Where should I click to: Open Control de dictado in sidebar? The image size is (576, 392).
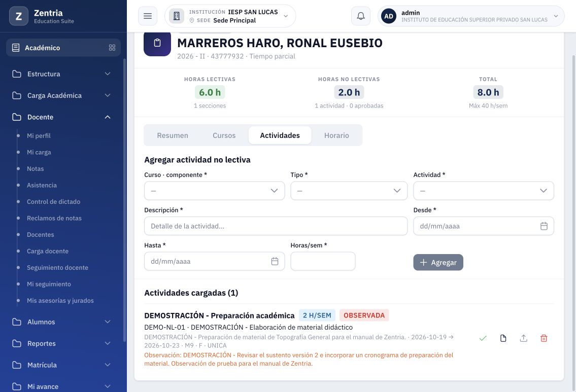pos(54,201)
